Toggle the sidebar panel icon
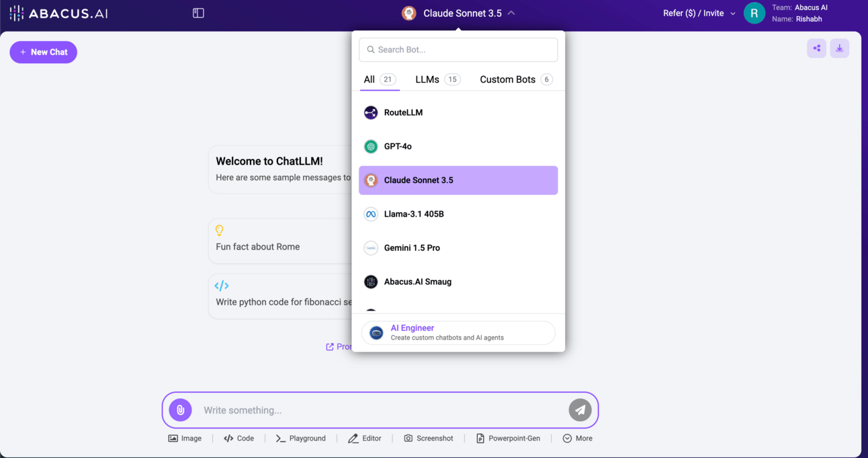The width and height of the screenshot is (868, 458). [198, 13]
